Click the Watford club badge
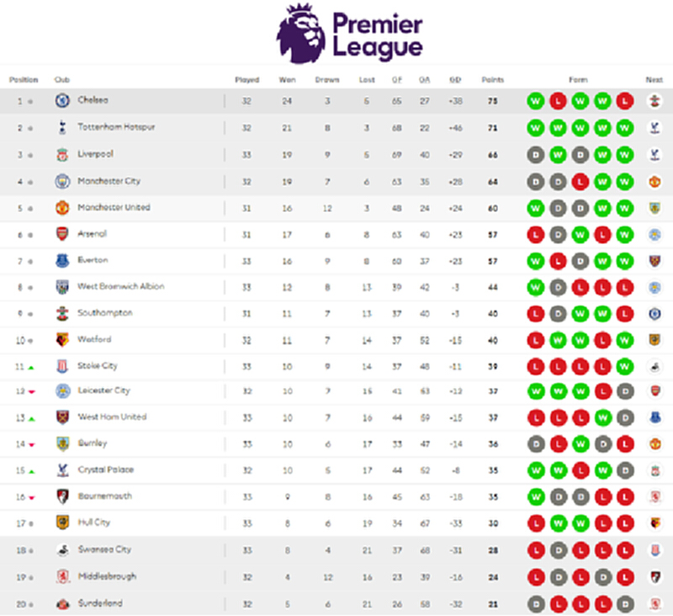 [62, 340]
